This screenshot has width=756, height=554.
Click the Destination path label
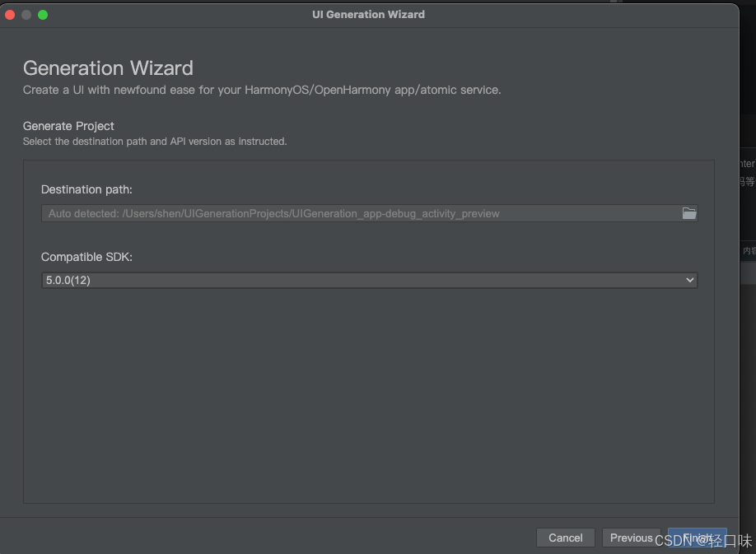click(x=86, y=189)
